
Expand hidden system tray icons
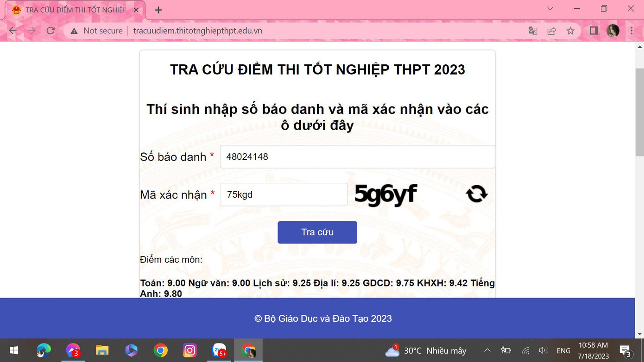[x=487, y=350]
